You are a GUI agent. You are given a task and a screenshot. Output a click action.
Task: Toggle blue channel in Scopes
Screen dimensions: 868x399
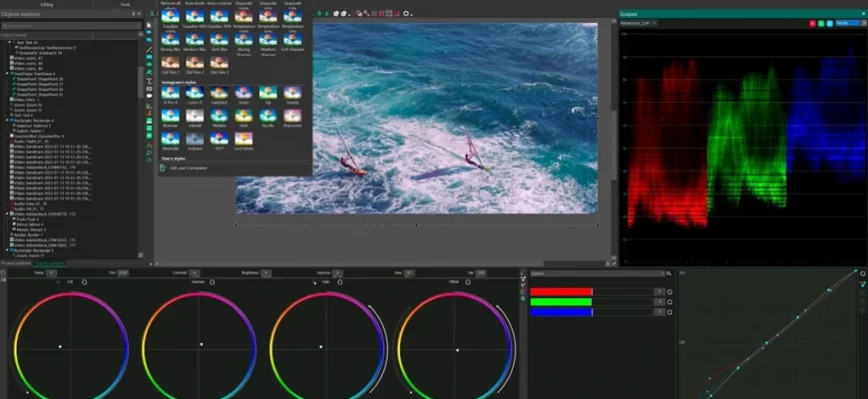click(x=830, y=23)
